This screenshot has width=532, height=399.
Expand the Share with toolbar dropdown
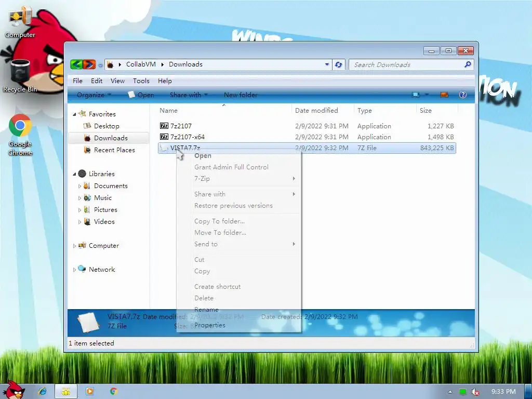coord(189,95)
